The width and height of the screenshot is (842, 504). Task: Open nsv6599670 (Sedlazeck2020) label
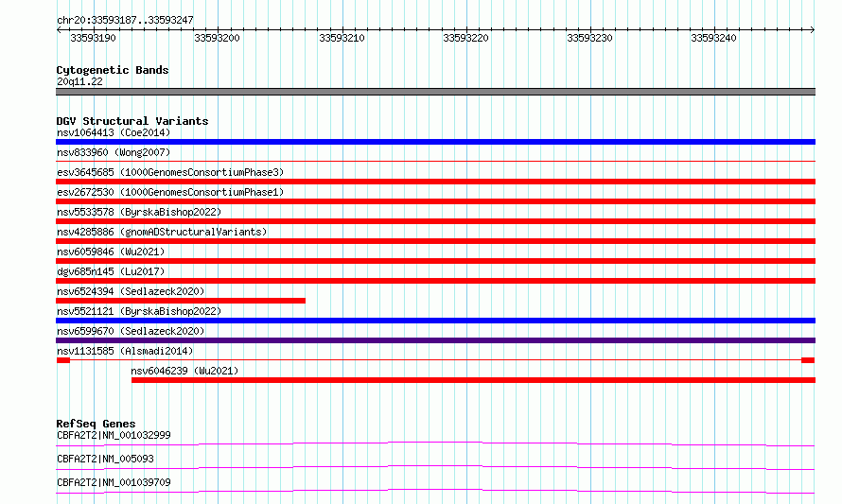131,331
